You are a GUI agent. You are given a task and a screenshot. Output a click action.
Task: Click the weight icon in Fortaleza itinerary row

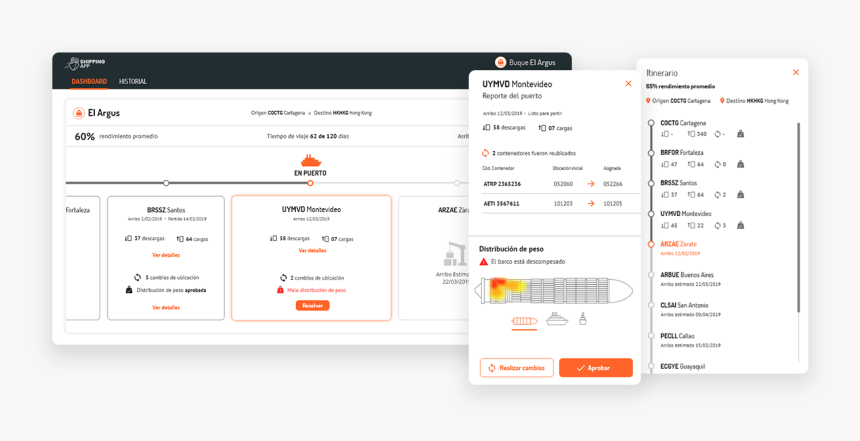pyautogui.click(x=740, y=164)
